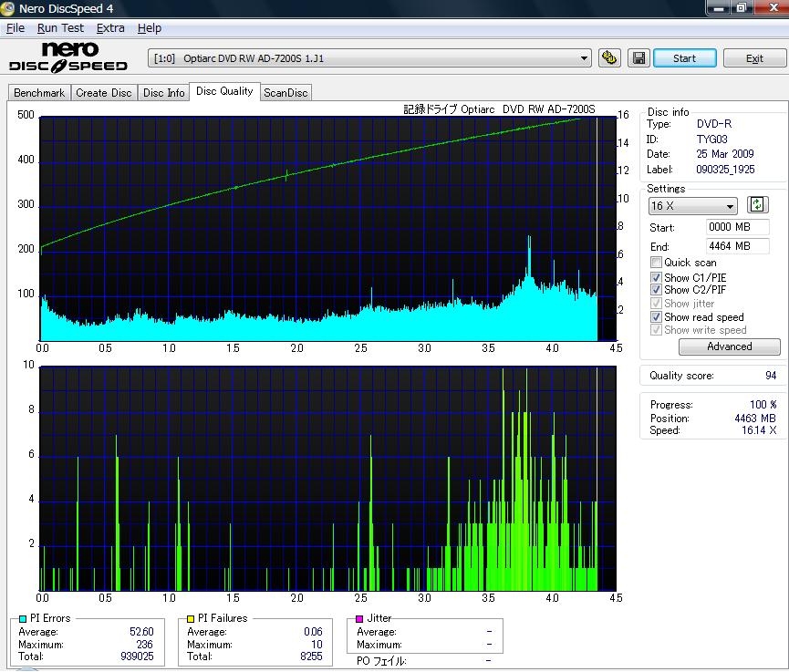Click the End position MB field
The height and width of the screenshot is (672, 789).
point(737,246)
